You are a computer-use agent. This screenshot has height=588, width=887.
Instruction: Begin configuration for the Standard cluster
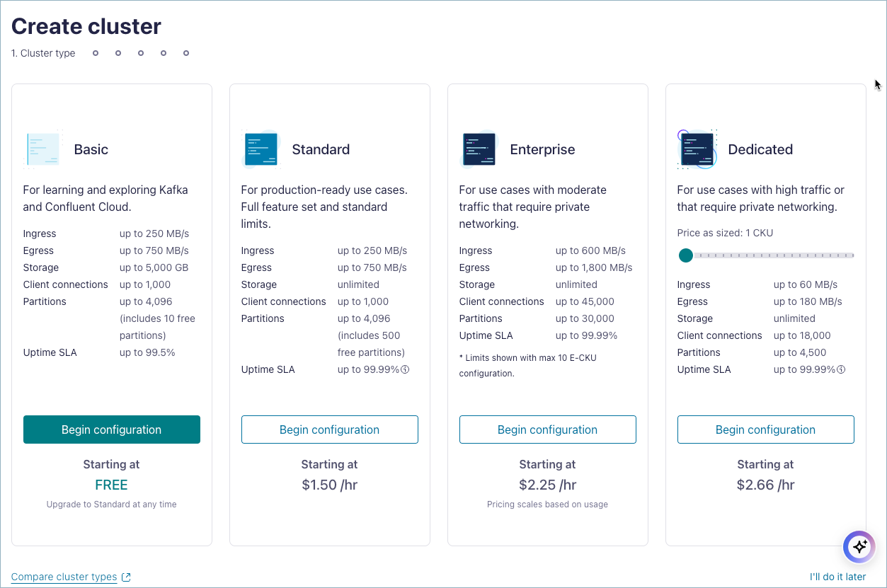(x=329, y=429)
